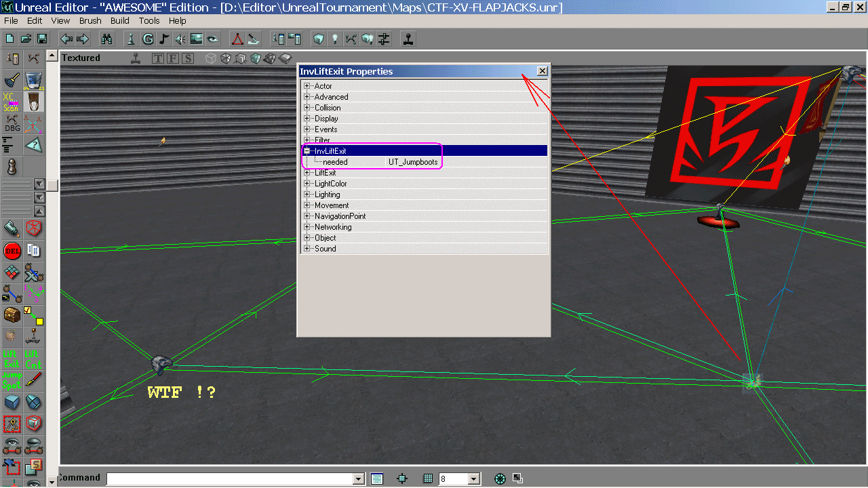Toggle the S viewport mode button
The width and height of the screenshot is (868, 488).
188,58
